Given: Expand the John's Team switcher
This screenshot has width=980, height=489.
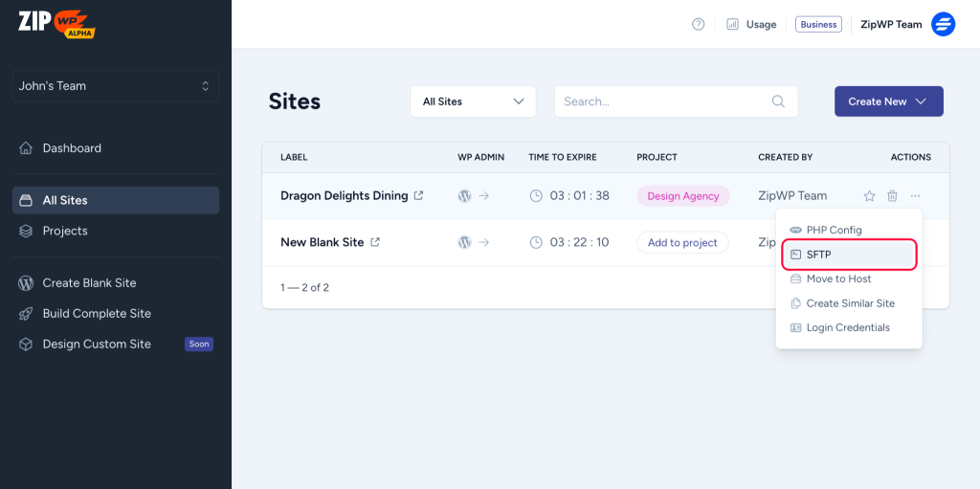Looking at the screenshot, I should click(x=115, y=86).
